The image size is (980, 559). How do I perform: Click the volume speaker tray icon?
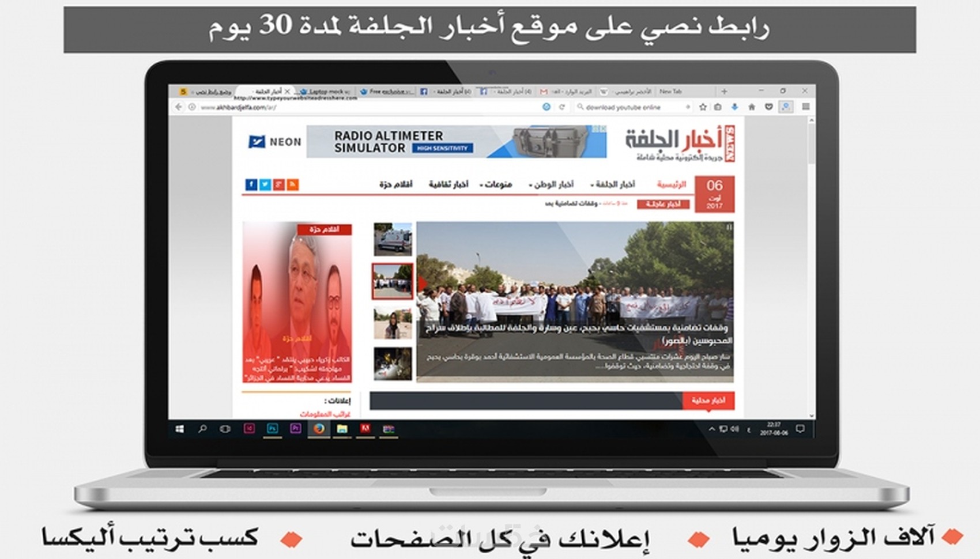(x=734, y=429)
